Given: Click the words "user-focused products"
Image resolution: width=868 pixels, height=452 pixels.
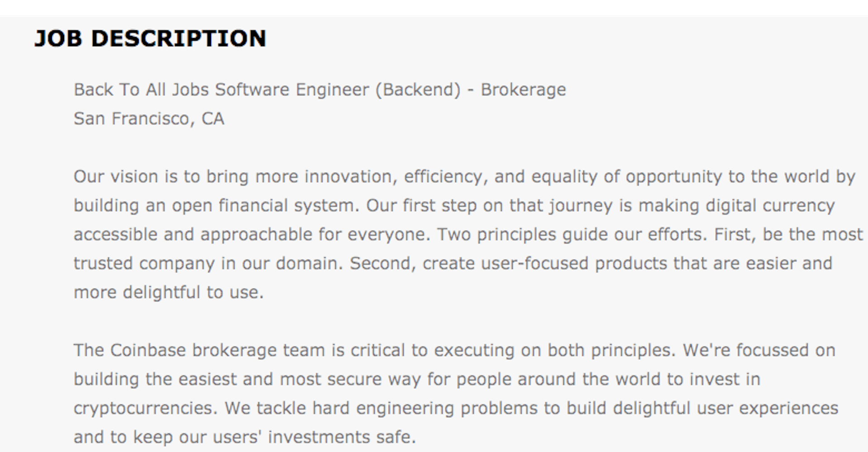Looking at the screenshot, I should pyautogui.click(x=574, y=263).
